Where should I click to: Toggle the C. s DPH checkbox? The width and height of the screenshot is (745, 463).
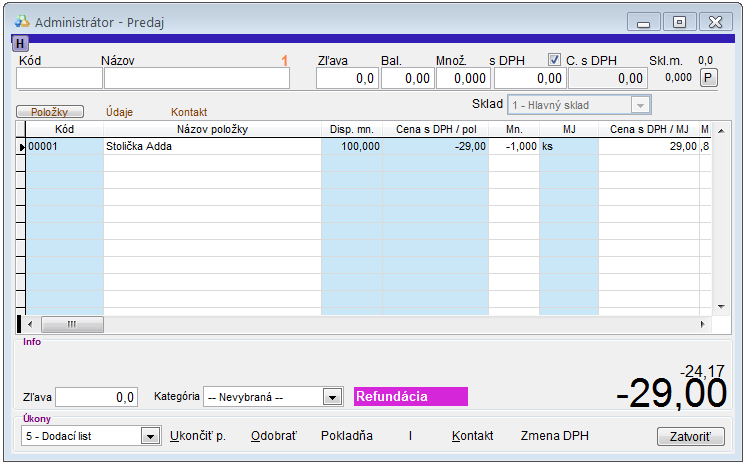tap(555, 60)
